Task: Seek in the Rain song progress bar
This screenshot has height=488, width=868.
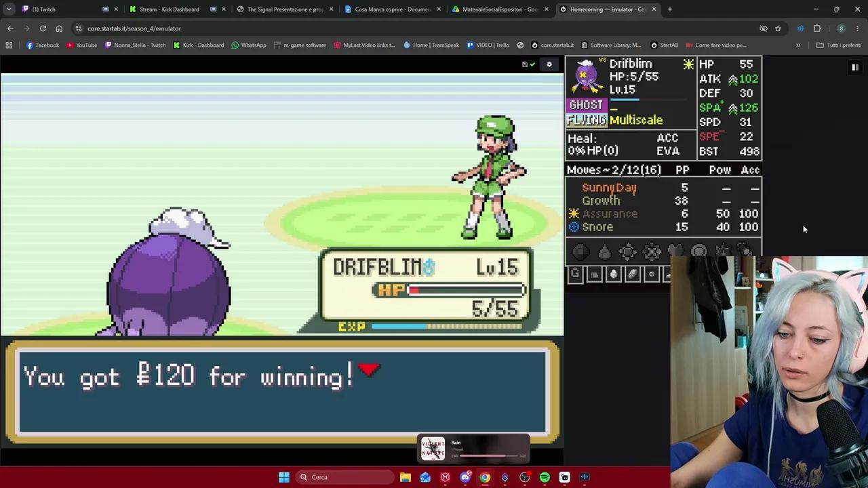Action: tap(488, 455)
